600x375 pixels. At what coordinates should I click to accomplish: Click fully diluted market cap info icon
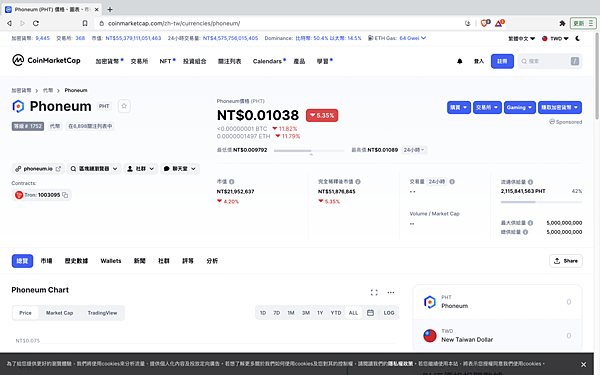(358, 182)
